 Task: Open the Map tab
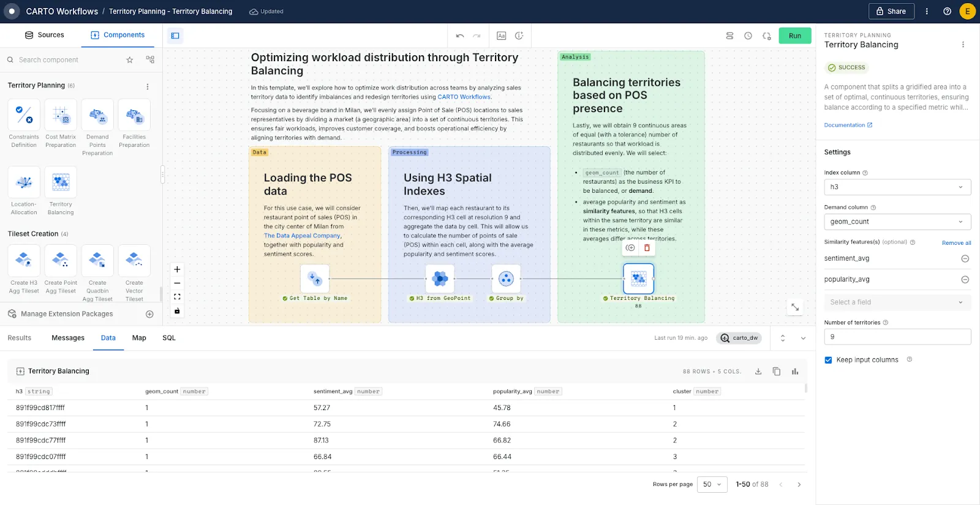[x=139, y=338]
